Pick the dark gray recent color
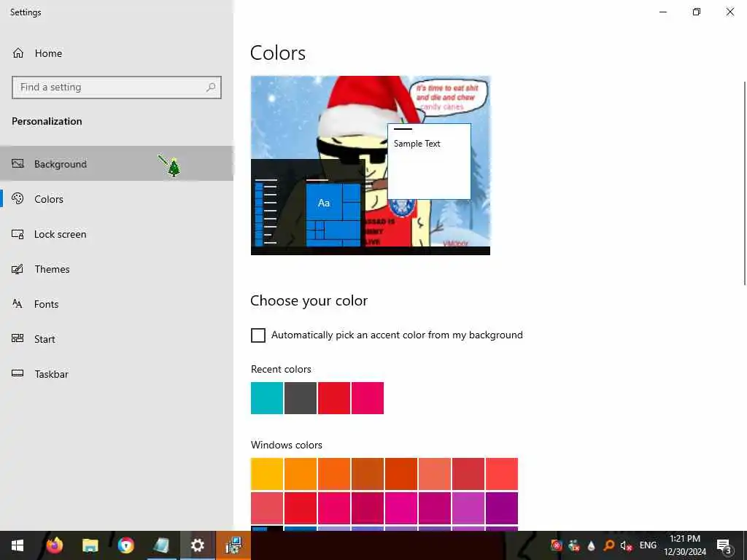747x560 pixels. click(301, 398)
